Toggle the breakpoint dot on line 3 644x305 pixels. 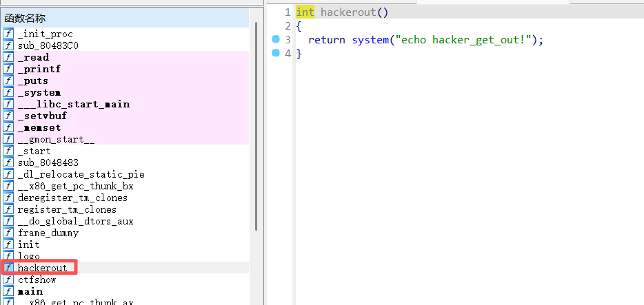click(276, 40)
